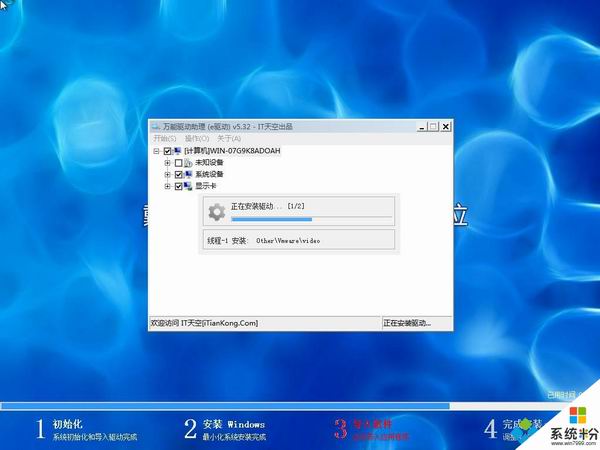Select the 显示卡 tree label
Image resolution: width=600 pixels, height=450 pixels.
(x=205, y=186)
